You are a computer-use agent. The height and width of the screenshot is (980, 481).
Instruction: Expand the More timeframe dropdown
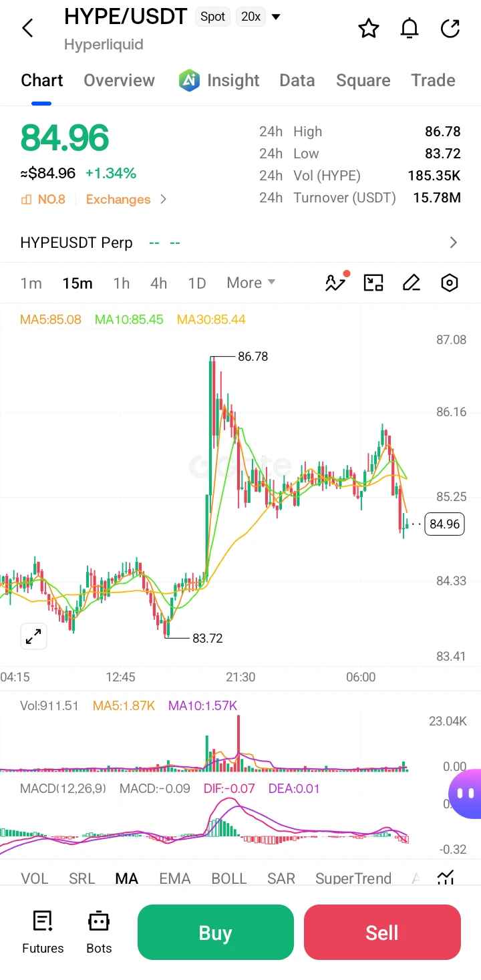(x=251, y=283)
